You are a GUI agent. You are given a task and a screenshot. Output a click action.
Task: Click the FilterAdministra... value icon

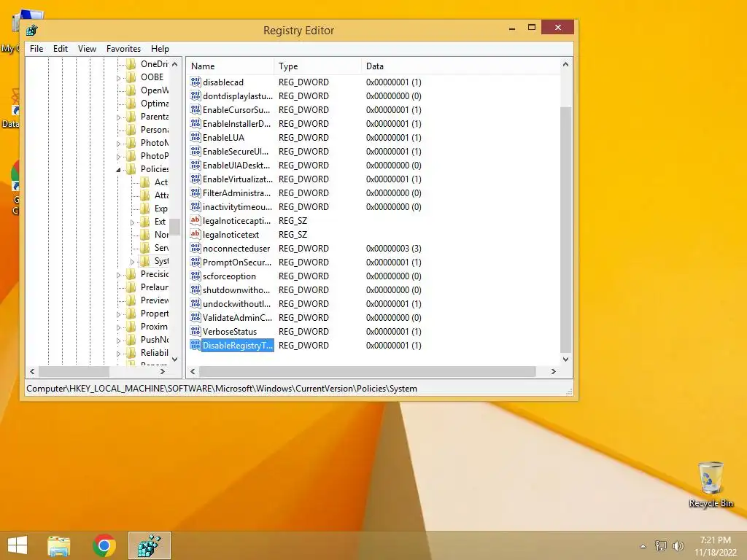pos(196,192)
